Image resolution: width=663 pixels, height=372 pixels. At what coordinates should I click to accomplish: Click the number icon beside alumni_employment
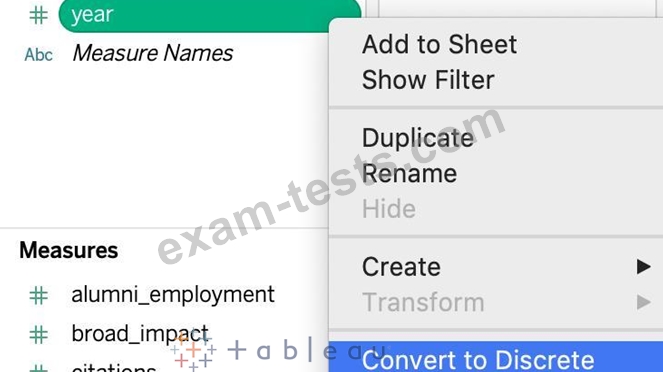pyautogui.click(x=38, y=295)
